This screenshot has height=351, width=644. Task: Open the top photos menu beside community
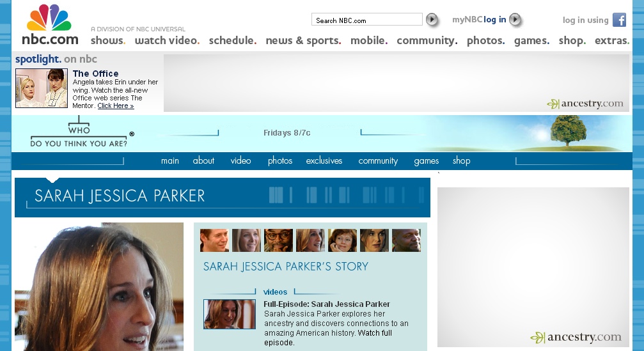coord(486,41)
